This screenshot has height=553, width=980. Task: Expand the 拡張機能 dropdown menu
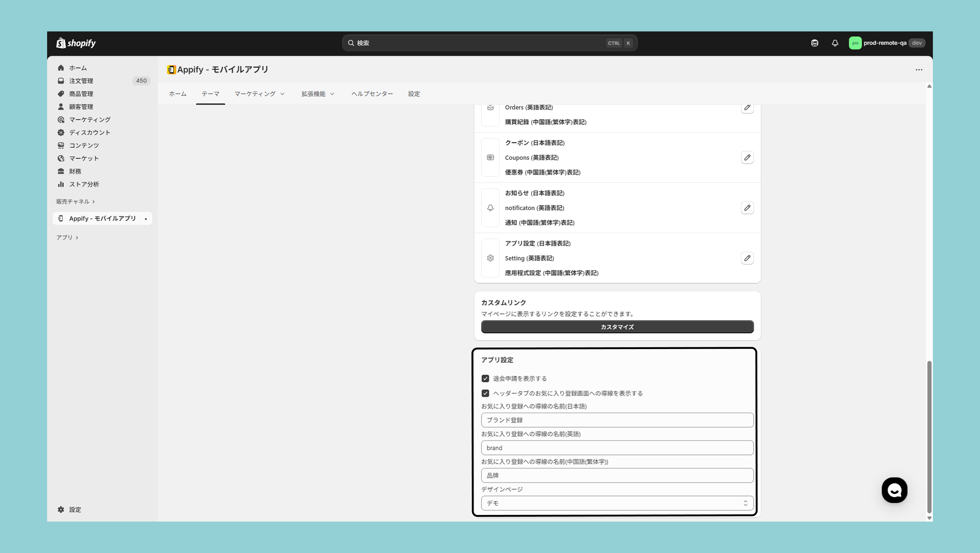tap(318, 94)
